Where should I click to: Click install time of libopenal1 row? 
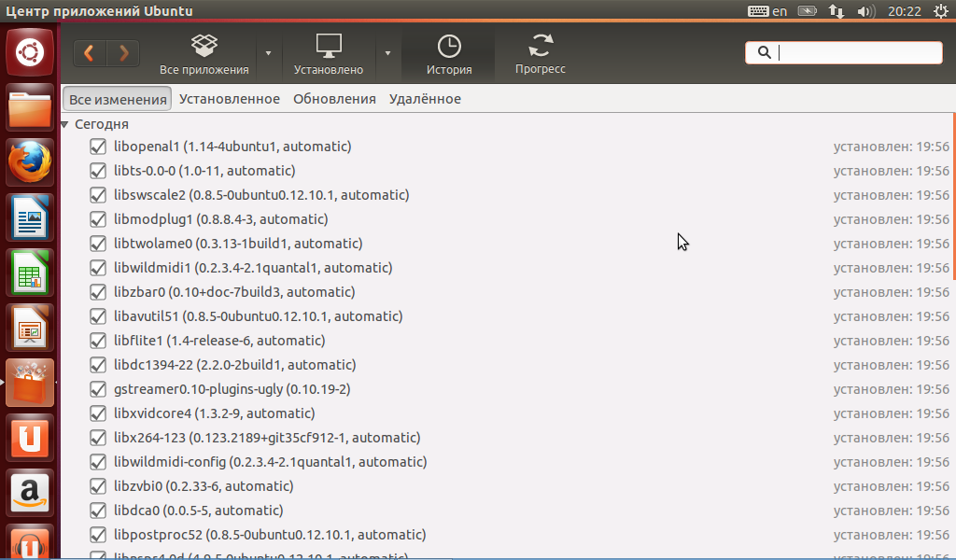click(x=892, y=147)
